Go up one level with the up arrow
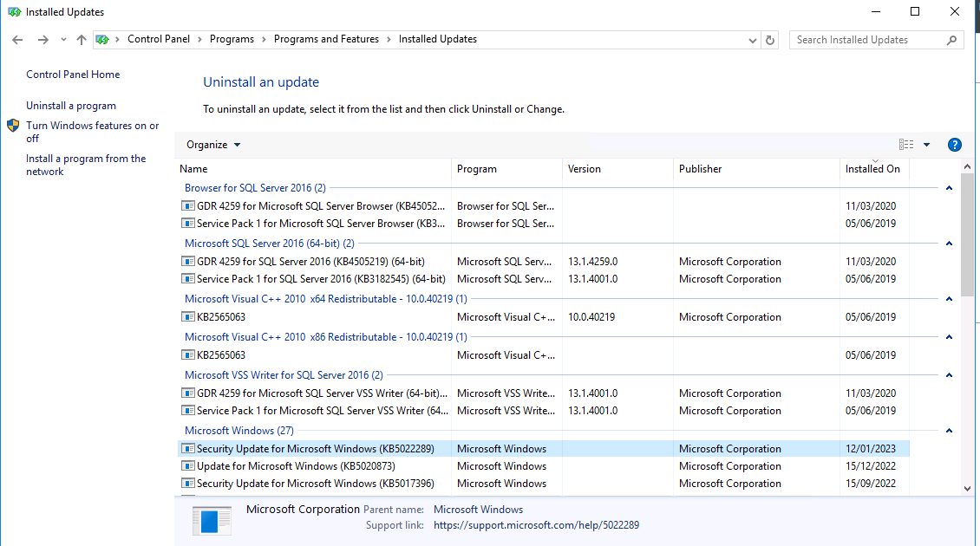Screen dimensions: 980x546 [x=81, y=39]
